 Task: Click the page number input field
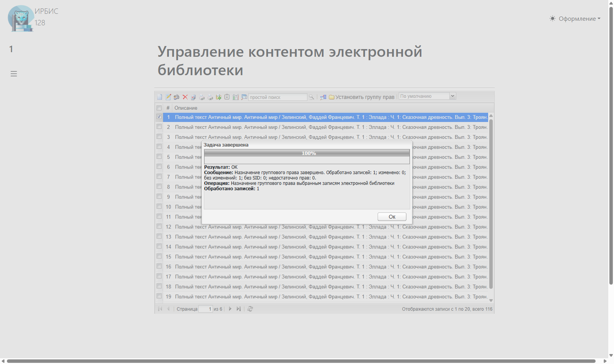pos(206,309)
